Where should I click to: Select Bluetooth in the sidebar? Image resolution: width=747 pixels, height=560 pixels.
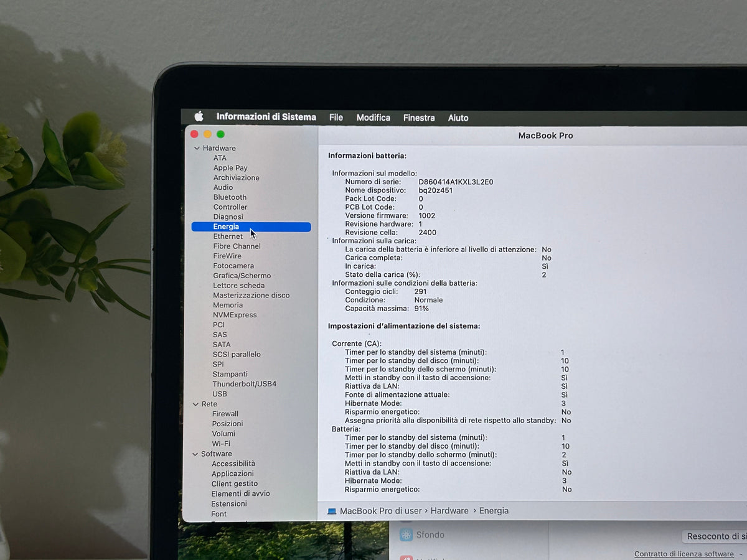[x=230, y=197]
